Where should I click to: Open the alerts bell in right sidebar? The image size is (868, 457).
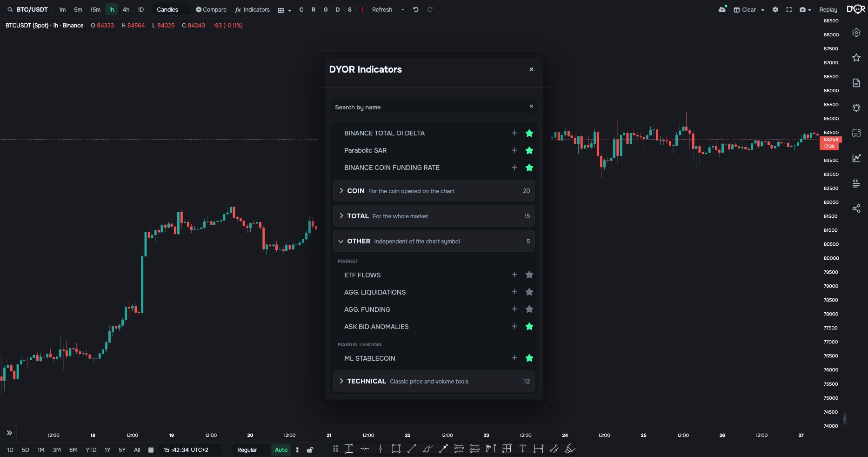pos(856,108)
